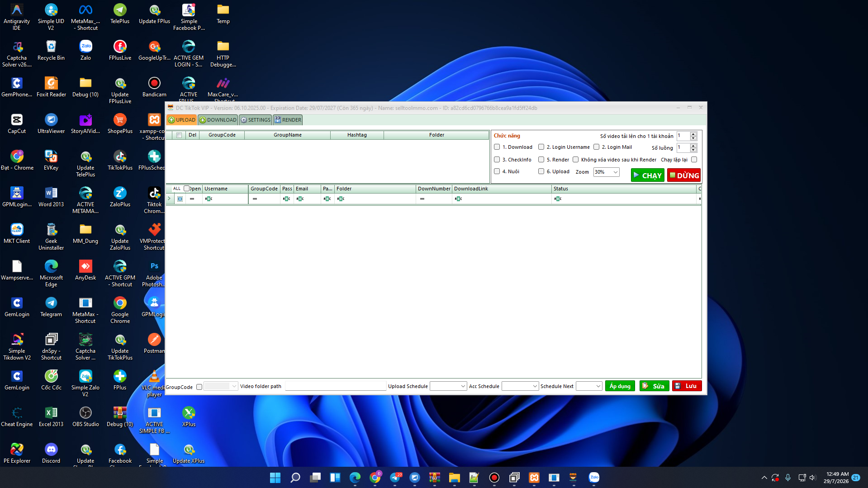Enable the 4. Nuôi checkbox
The width and height of the screenshot is (868, 488).
[497, 171]
